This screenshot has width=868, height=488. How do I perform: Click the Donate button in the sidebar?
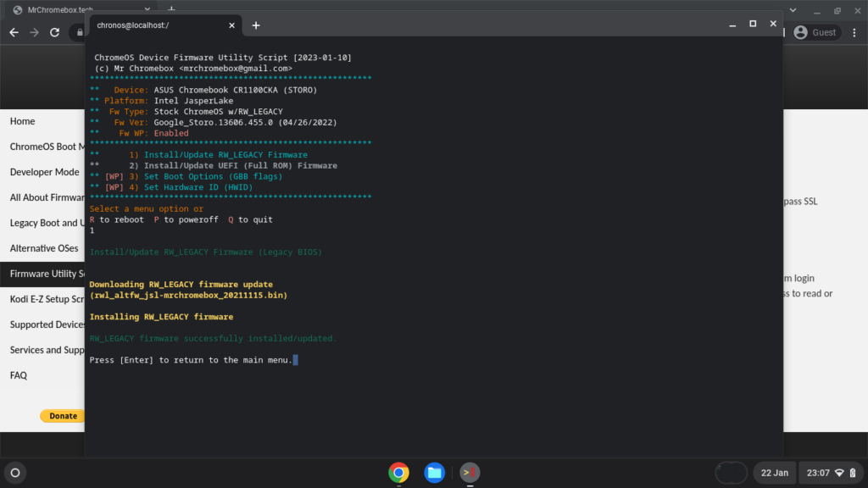(x=62, y=416)
